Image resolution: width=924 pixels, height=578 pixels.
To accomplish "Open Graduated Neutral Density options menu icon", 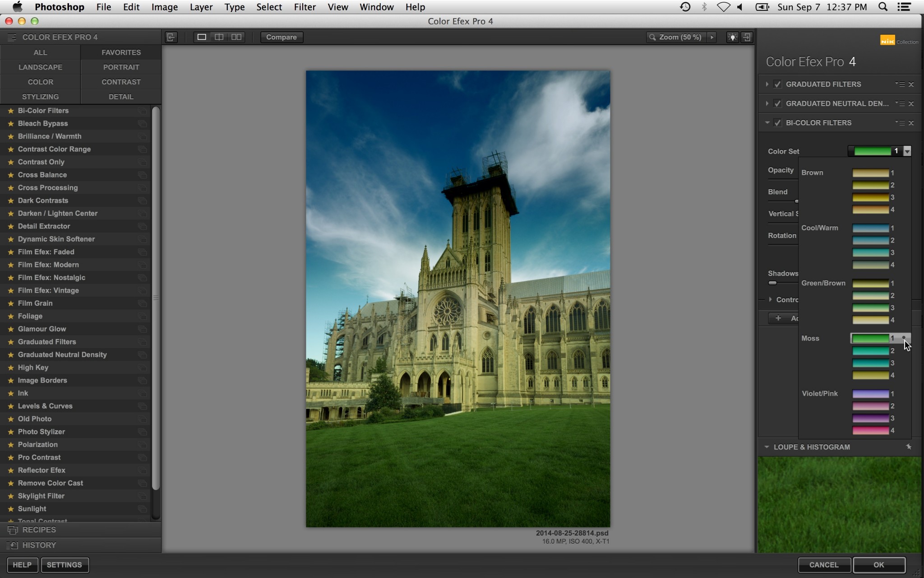I will click(900, 104).
